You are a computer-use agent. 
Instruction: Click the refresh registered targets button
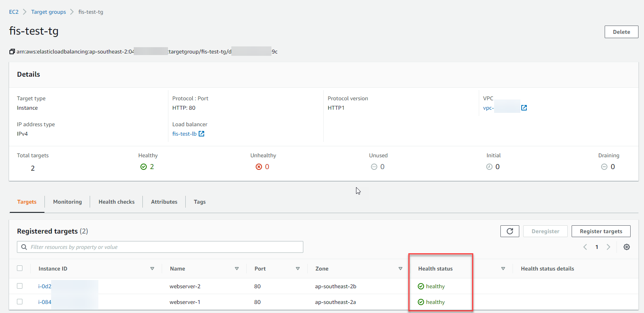point(509,231)
